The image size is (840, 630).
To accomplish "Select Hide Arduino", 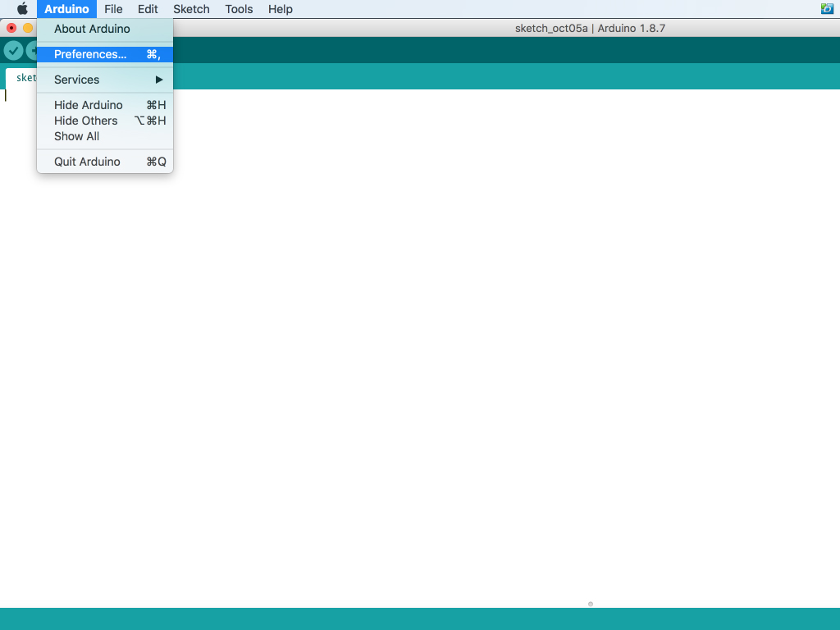I will (x=105, y=105).
